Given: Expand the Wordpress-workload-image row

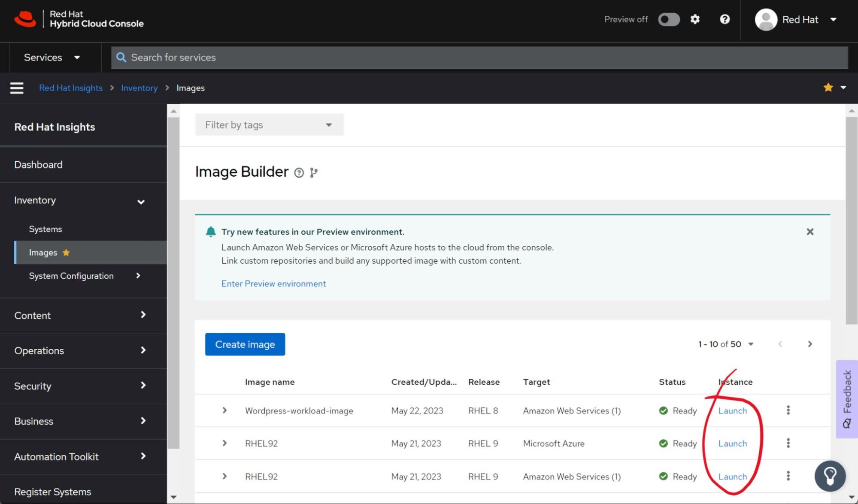Looking at the screenshot, I should point(224,410).
